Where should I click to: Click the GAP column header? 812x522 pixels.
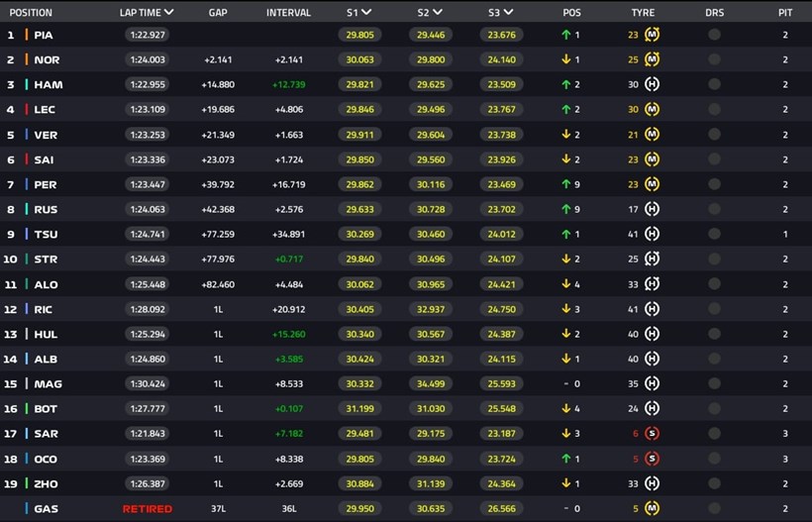(x=218, y=13)
